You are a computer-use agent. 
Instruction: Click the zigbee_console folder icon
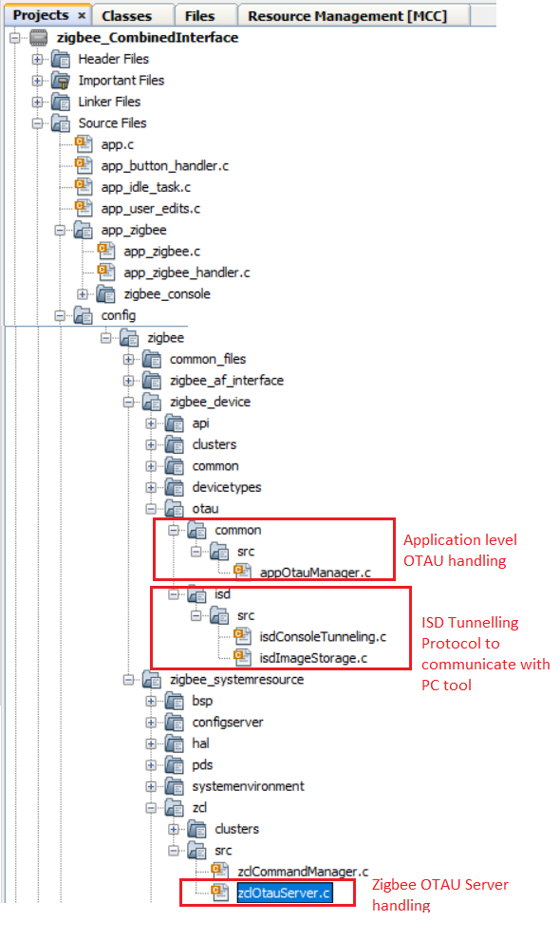point(106,293)
